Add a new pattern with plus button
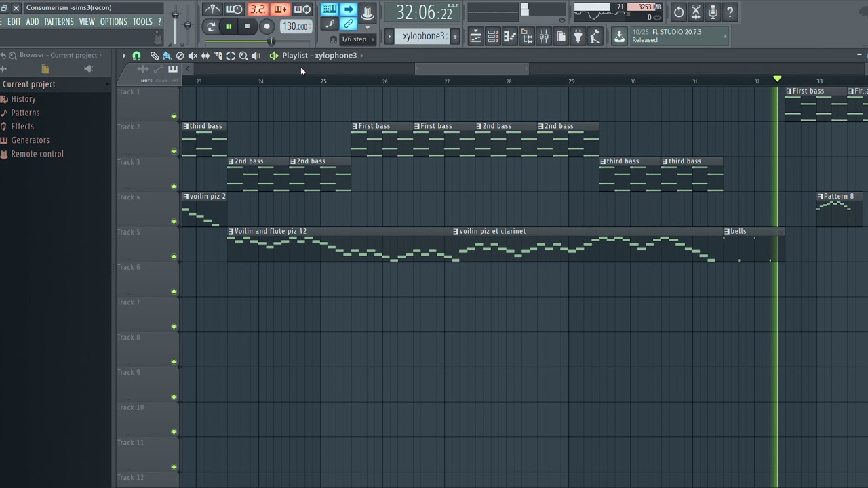Viewport: 868px width, 488px height. click(x=455, y=36)
